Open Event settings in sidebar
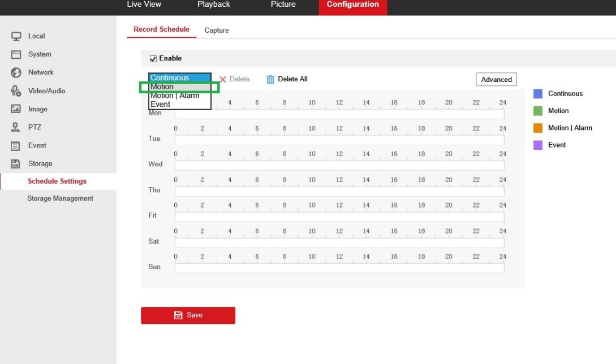 (x=37, y=145)
